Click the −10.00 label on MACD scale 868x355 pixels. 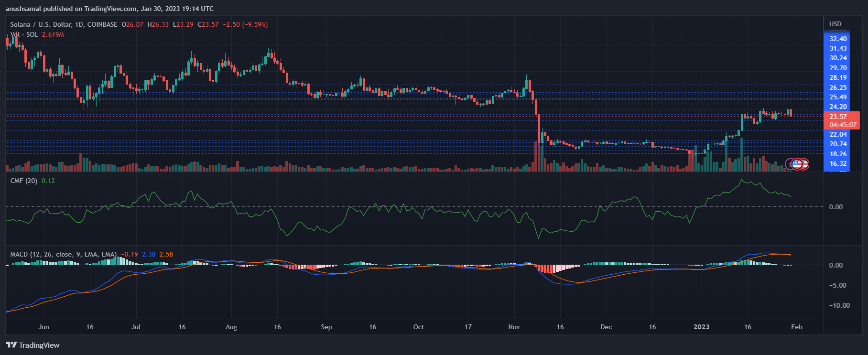pyautogui.click(x=838, y=305)
